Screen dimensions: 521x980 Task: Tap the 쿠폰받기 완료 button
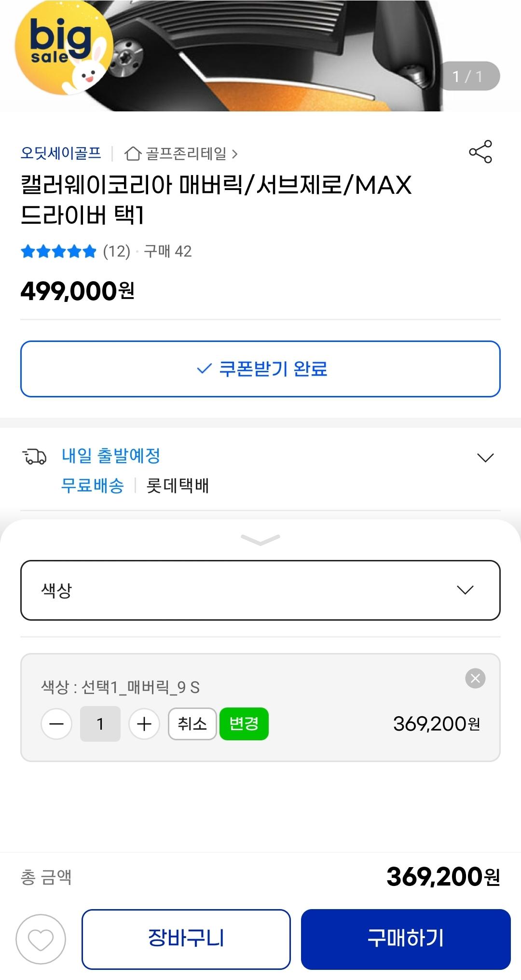click(260, 369)
